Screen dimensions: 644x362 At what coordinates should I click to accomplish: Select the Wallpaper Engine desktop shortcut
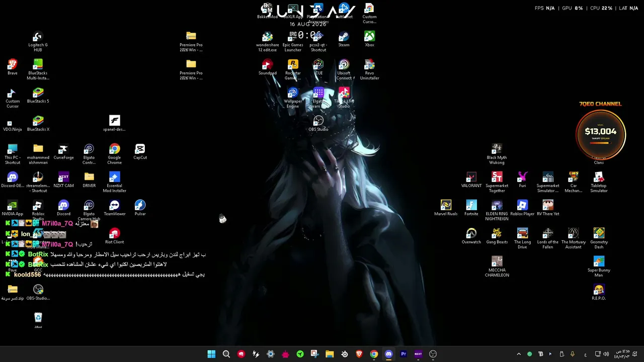coord(293,98)
